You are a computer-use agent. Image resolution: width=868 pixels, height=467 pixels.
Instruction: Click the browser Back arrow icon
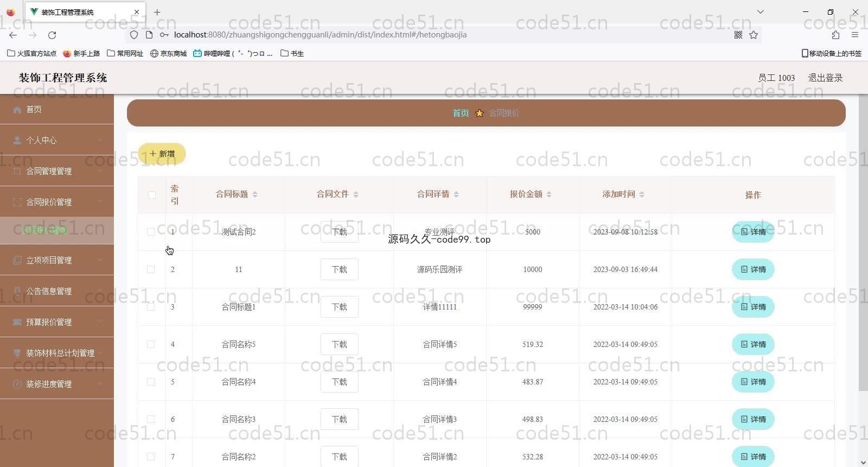[13, 35]
